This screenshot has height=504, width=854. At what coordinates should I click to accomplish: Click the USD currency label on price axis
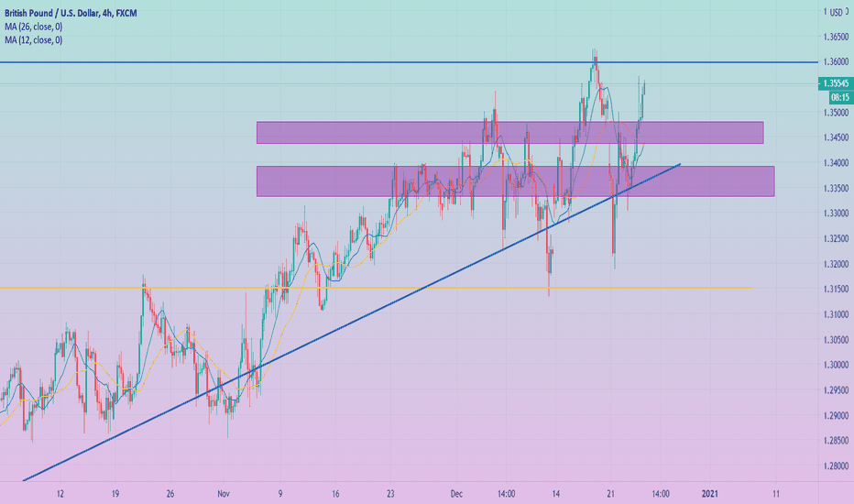click(836, 12)
